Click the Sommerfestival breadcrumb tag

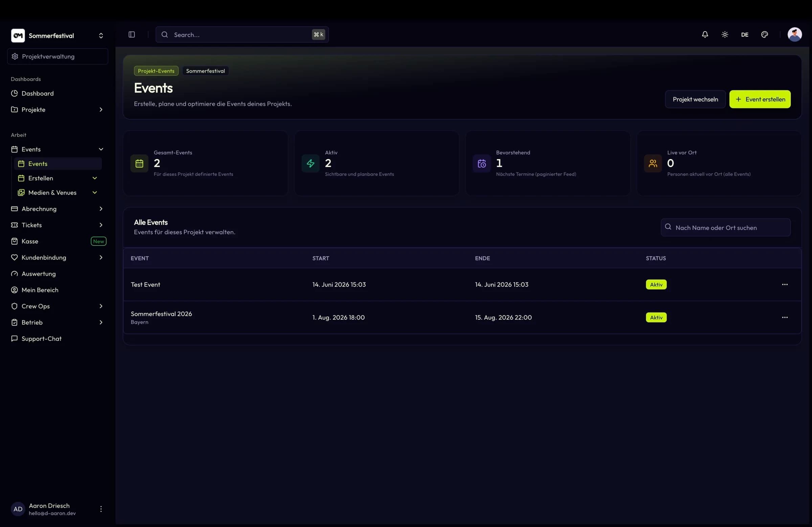pos(205,71)
